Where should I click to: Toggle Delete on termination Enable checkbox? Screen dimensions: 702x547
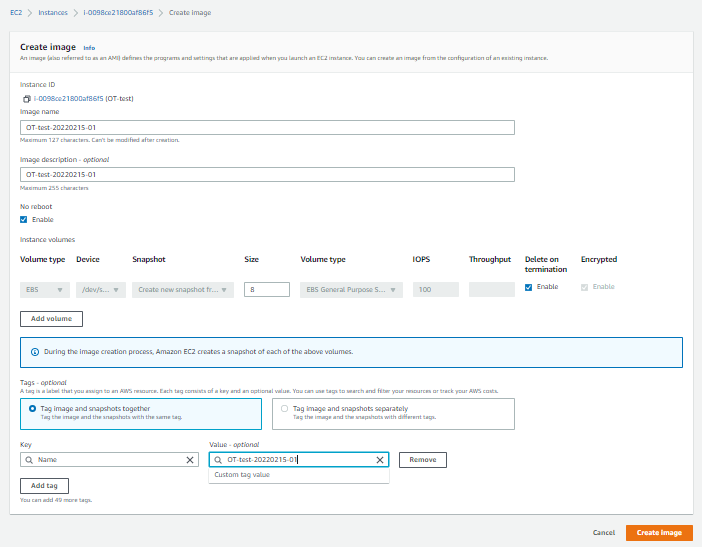[528, 287]
